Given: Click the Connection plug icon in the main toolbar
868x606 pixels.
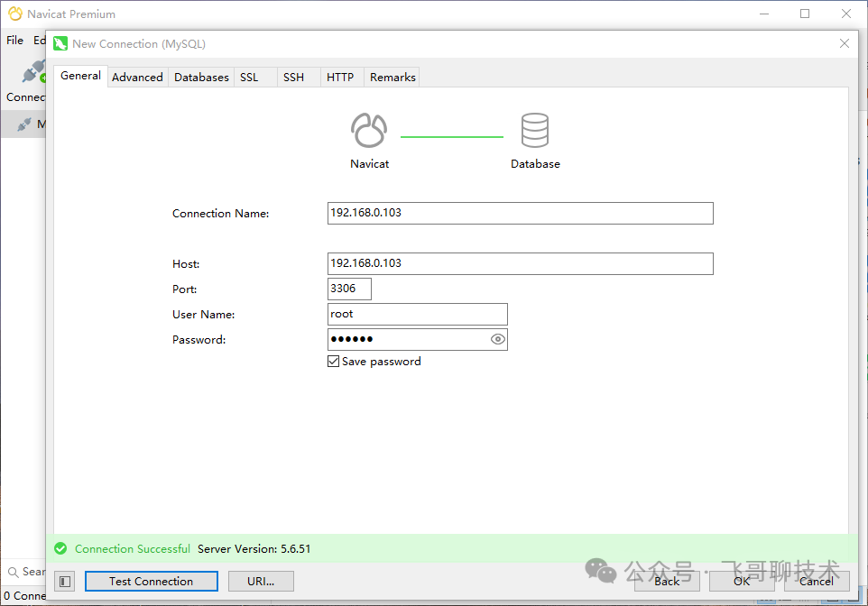Looking at the screenshot, I should pos(33,71).
